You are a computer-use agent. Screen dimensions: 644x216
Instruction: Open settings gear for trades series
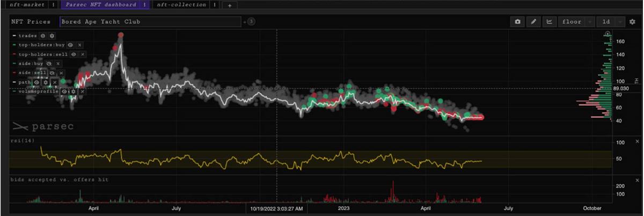[52, 35]
